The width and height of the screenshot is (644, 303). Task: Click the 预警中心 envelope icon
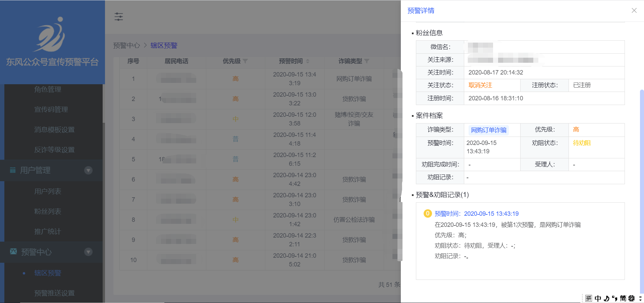click(x=13, y=252)
